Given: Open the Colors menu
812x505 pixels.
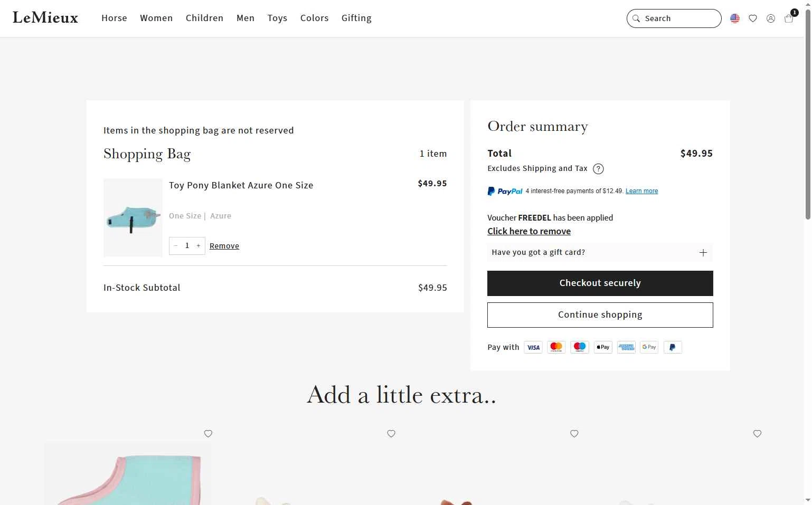Looking at the screenshot, I should coord(314,18).
